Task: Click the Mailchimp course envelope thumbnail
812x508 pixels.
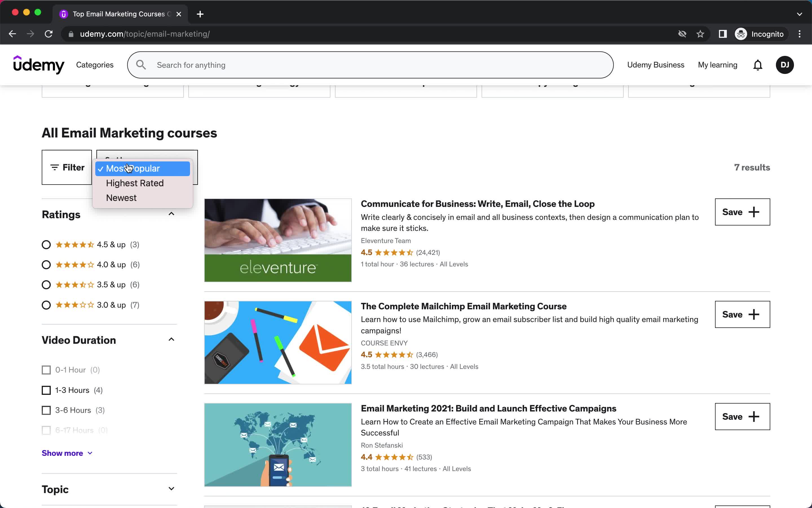Action: (x=278, y=343)
